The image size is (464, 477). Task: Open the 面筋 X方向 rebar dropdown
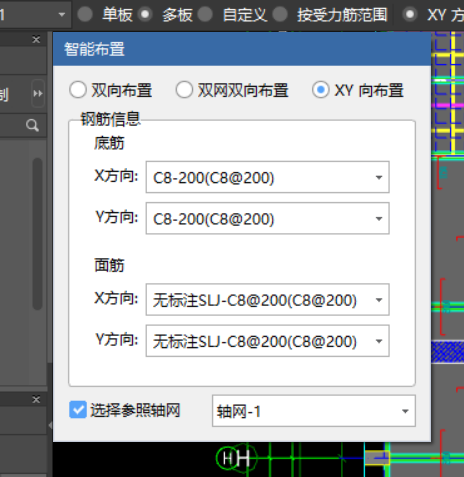[x=267, y=299]
